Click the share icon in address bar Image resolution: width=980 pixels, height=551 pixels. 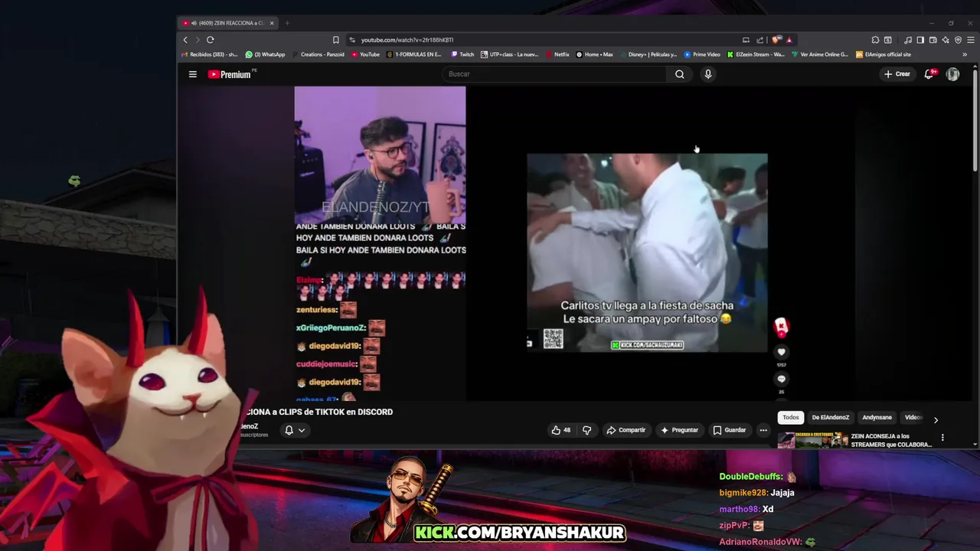tap(759, 40)
